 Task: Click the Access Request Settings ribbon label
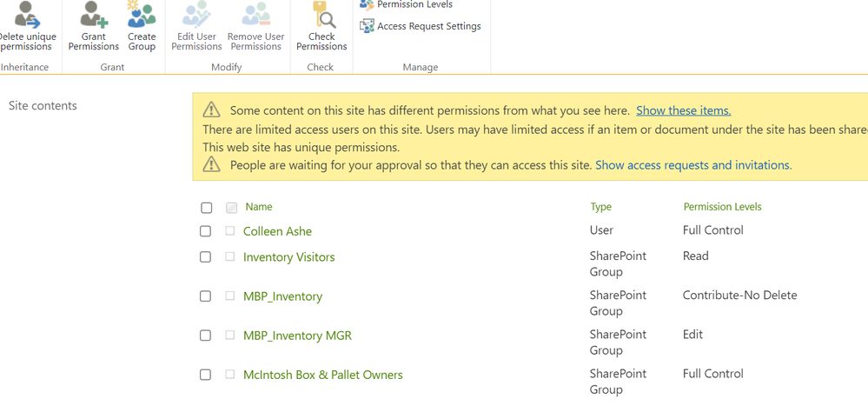pyautogui.click(x=429, y=26)
